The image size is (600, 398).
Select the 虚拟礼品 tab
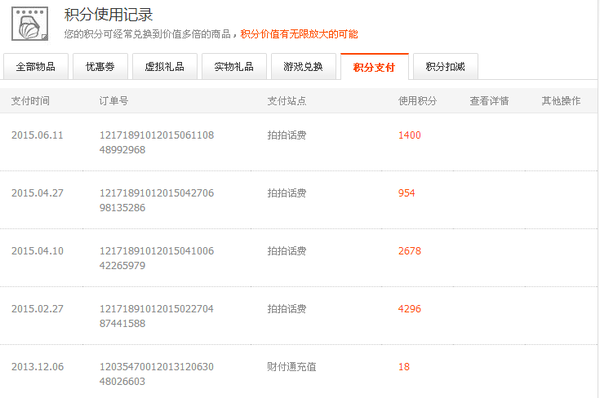165,67
